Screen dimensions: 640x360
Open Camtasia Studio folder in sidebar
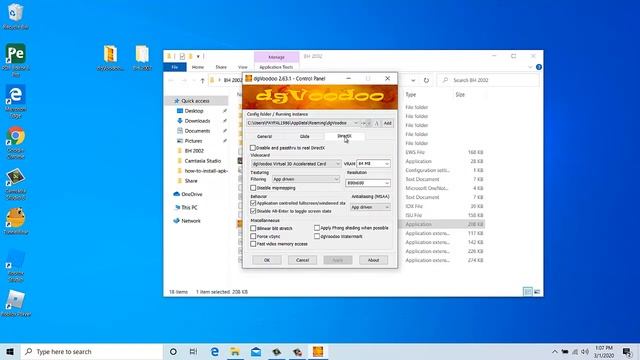coord(202,161)
